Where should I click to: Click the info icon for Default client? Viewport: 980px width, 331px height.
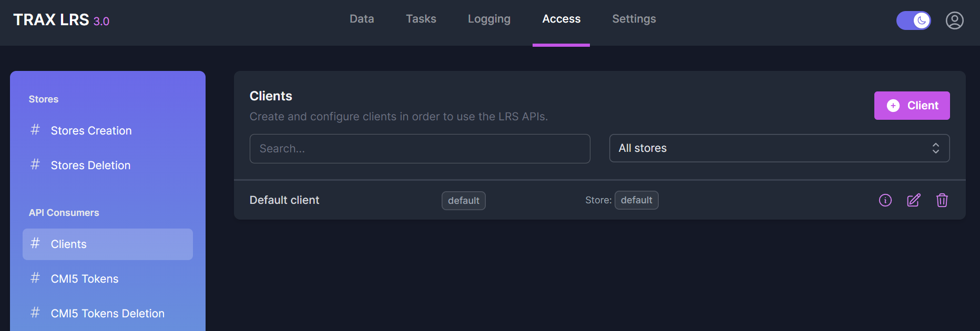885,200
